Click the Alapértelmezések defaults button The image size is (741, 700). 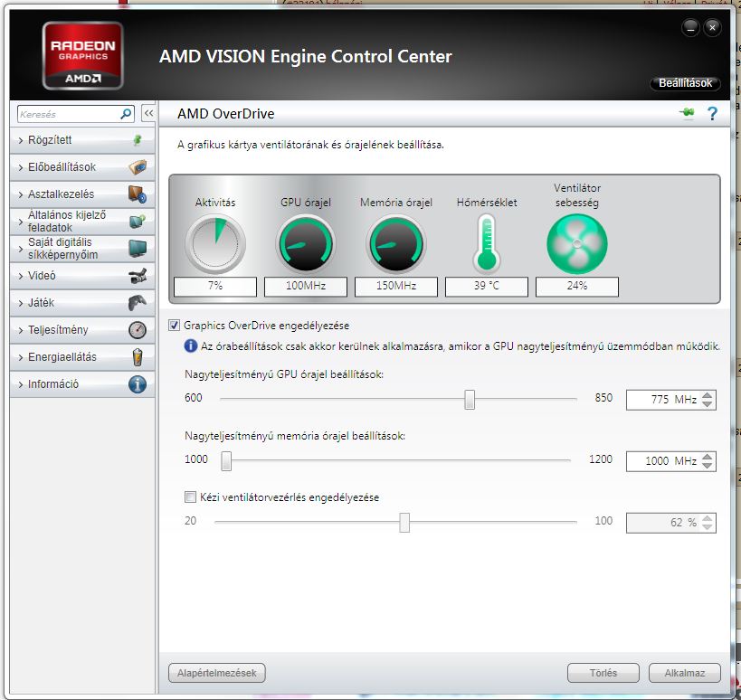point(217,673)
